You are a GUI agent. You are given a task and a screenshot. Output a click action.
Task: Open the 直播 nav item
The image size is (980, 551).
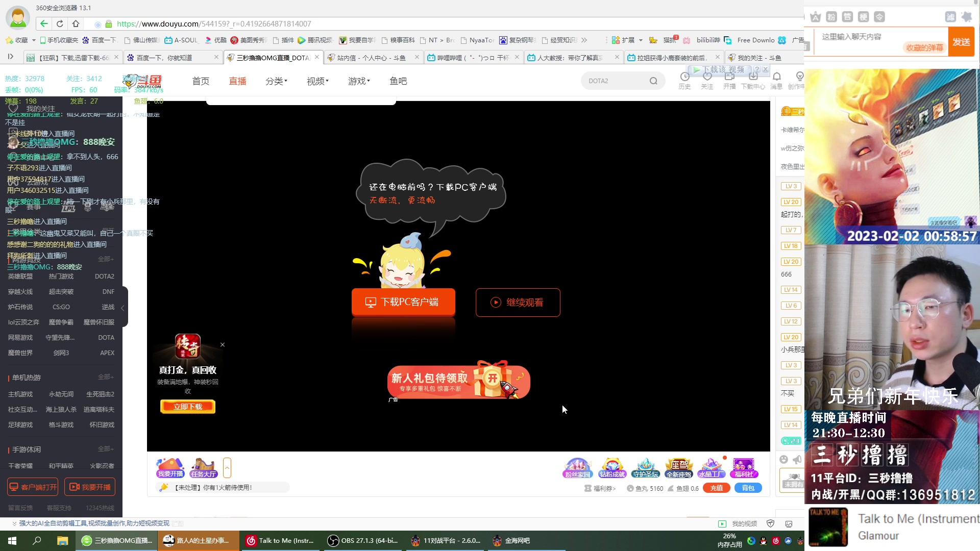(237, 81)
